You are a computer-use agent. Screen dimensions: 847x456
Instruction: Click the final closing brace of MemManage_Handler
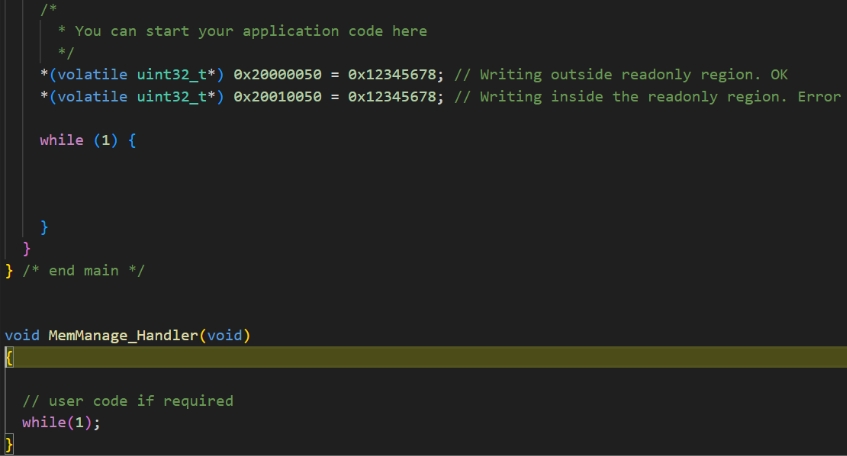coord(9,444)
